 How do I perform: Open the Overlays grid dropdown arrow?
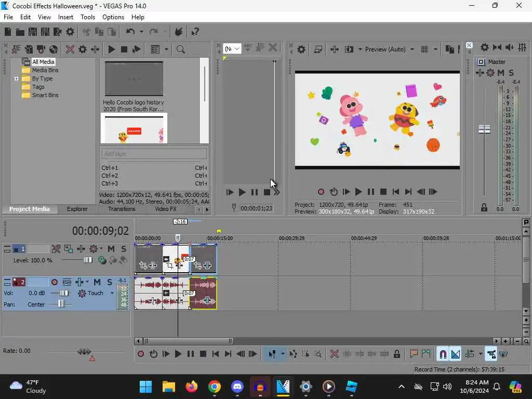tap(436, 49)
